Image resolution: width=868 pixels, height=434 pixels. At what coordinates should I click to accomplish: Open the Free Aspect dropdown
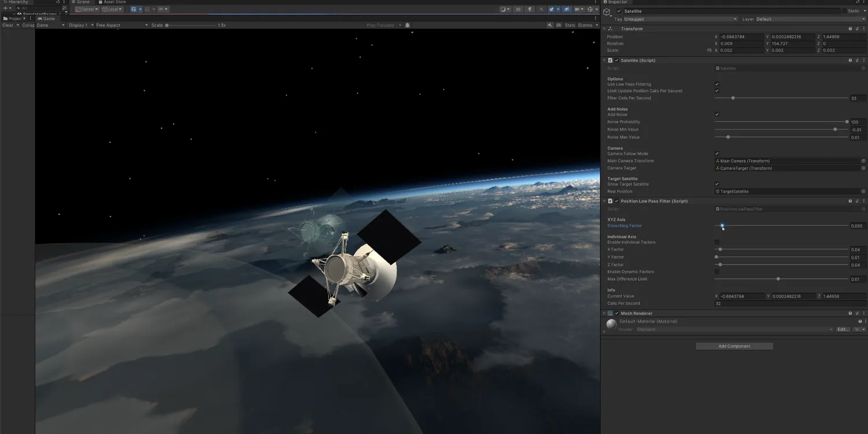tap(122, 25)
